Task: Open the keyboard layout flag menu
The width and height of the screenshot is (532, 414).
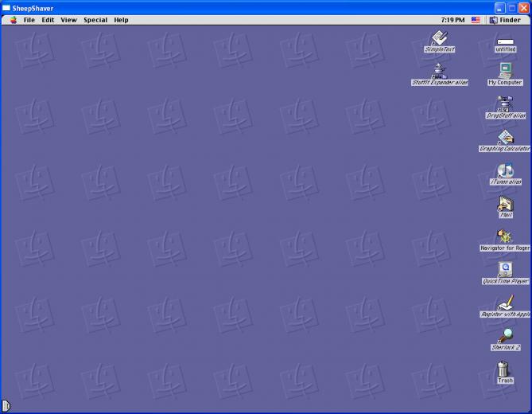Action: (476, 20)
